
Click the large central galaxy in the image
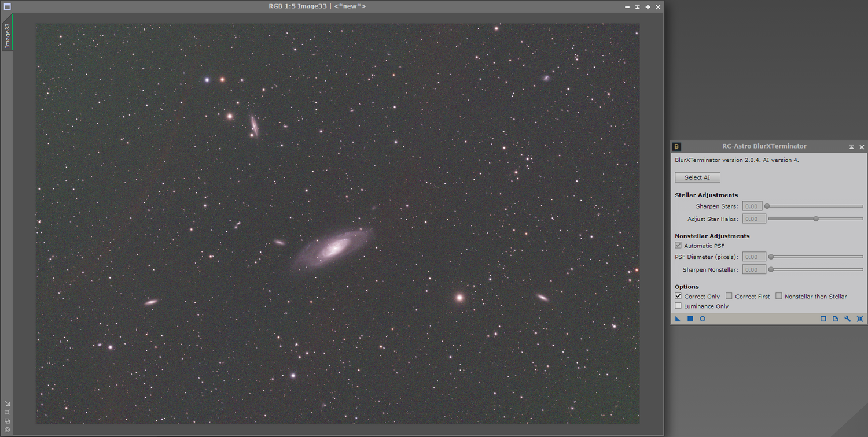333,248
